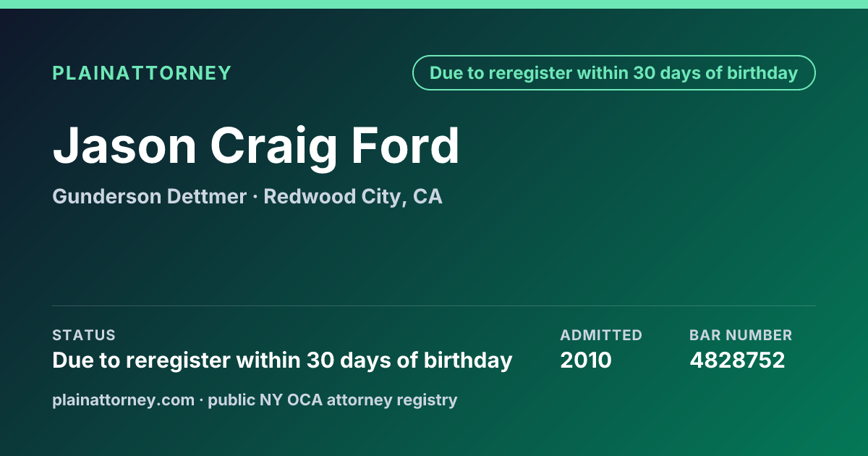This screenshot has width=868, height=456.
Task: Select the admission year 2010
Action: [x=586, y=360]
